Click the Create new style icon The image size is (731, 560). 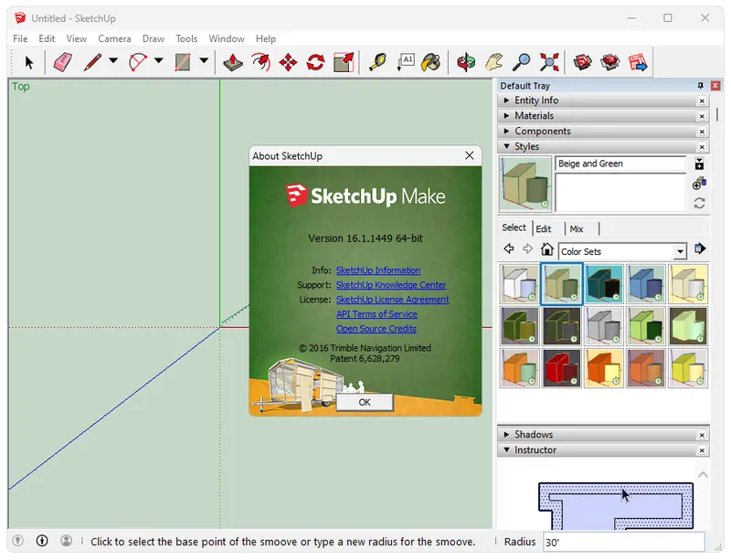tap(699, 184)
